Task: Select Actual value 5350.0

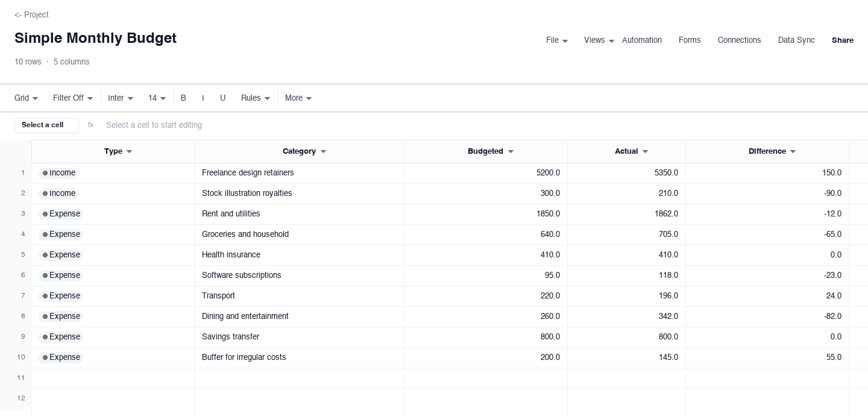Action: 627,173
